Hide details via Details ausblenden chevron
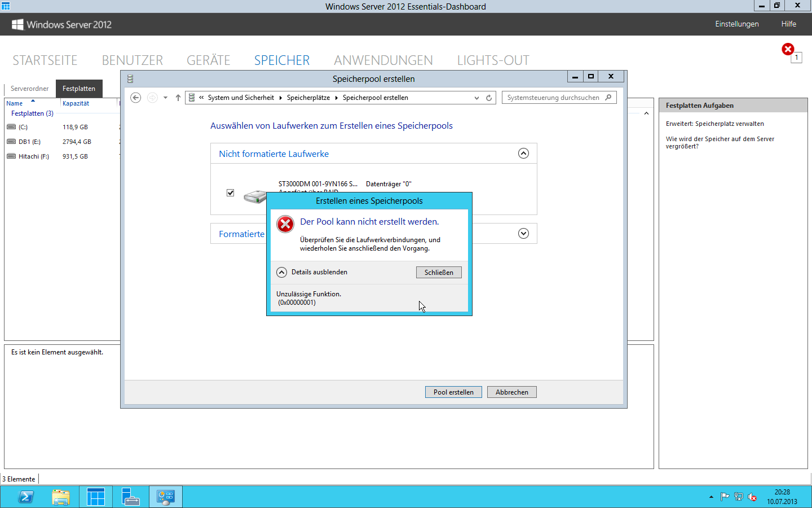Viewport: 812px width, 508px height. pyautogui.click(x=282, y=272)
